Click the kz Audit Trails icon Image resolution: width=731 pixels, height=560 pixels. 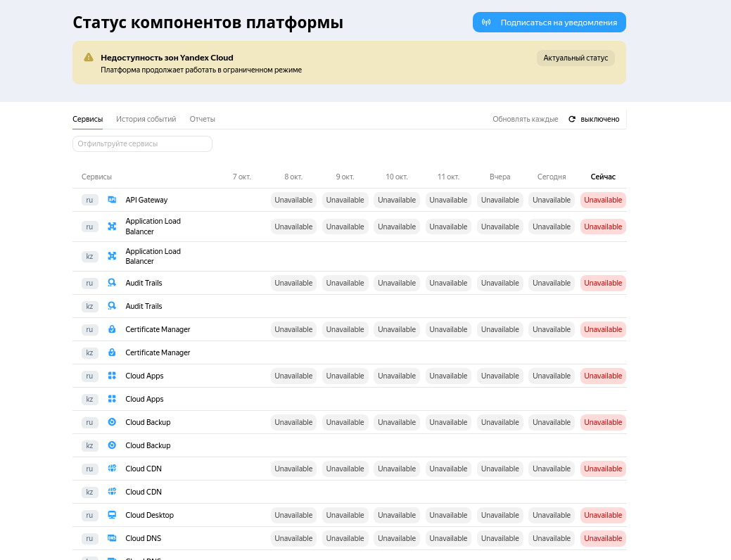pos(112,306)
